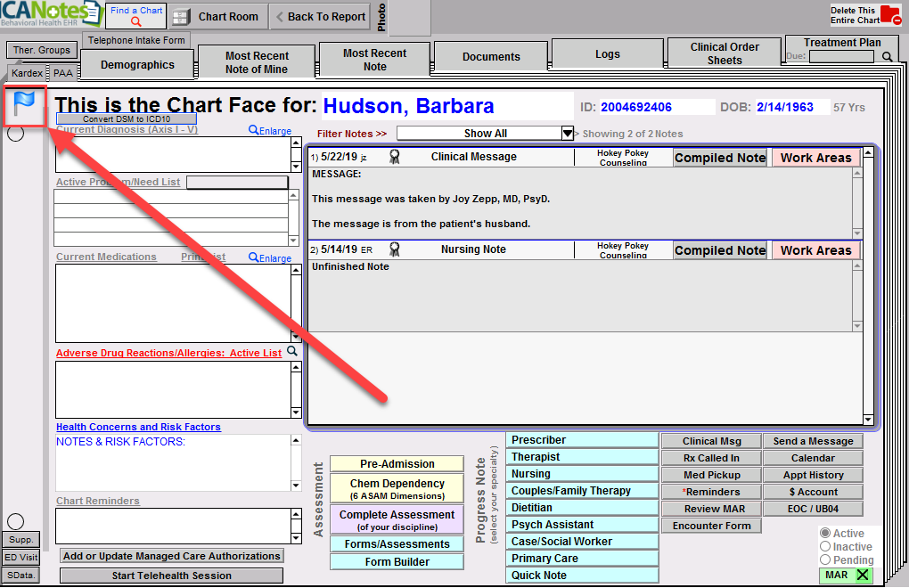
Task: Enlarge the Current Diagnosis list
Action: 270,131
